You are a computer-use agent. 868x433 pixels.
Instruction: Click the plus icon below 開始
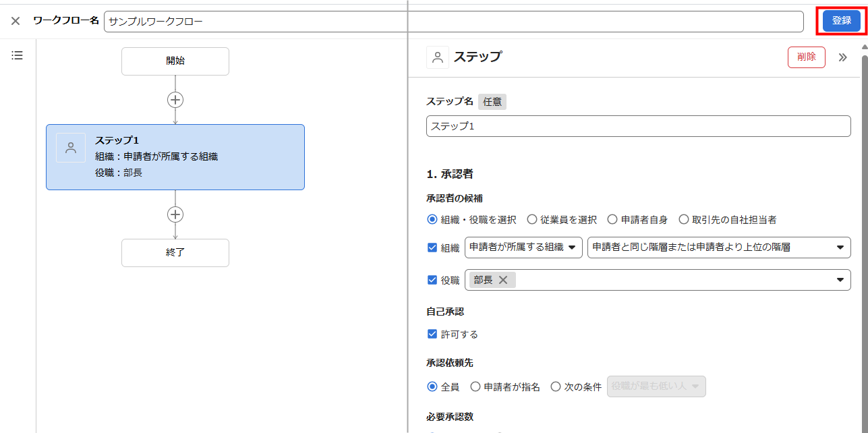(175, 100)
